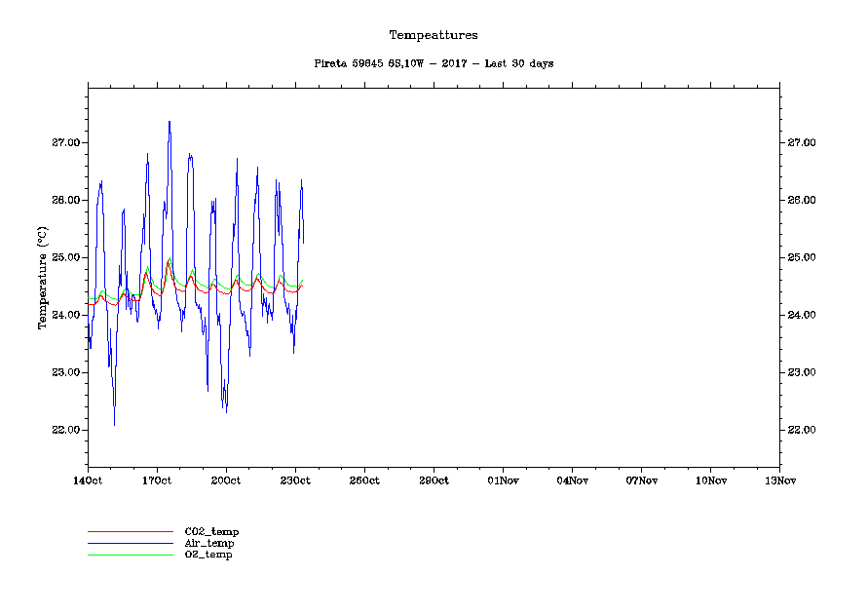
Task: Select the CO2_temp legend label
Action: pyautogui.click(x=211, y=531)
